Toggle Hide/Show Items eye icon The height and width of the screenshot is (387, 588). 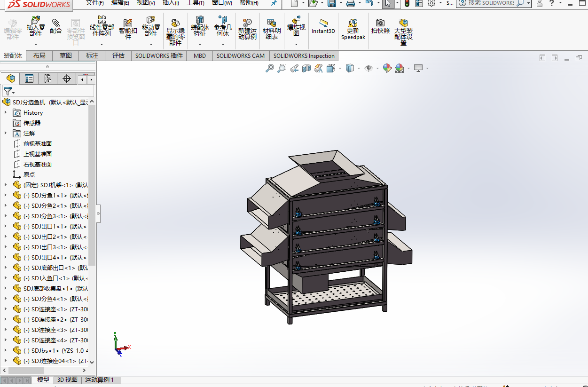click(x=369, y=68)
